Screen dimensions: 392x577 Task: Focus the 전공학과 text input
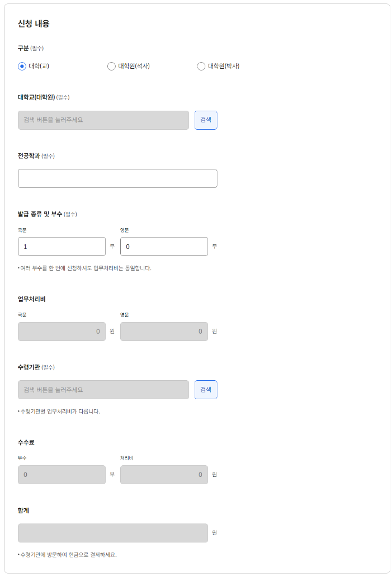point(117,178)
